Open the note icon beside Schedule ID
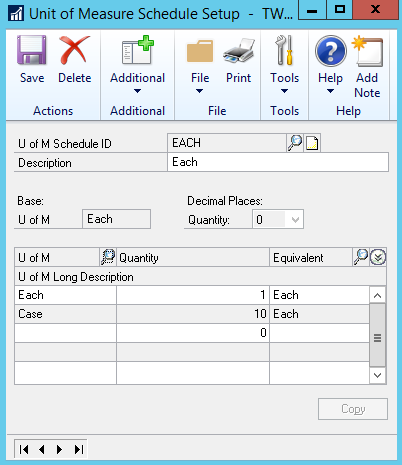 click(x=312, y=143)
